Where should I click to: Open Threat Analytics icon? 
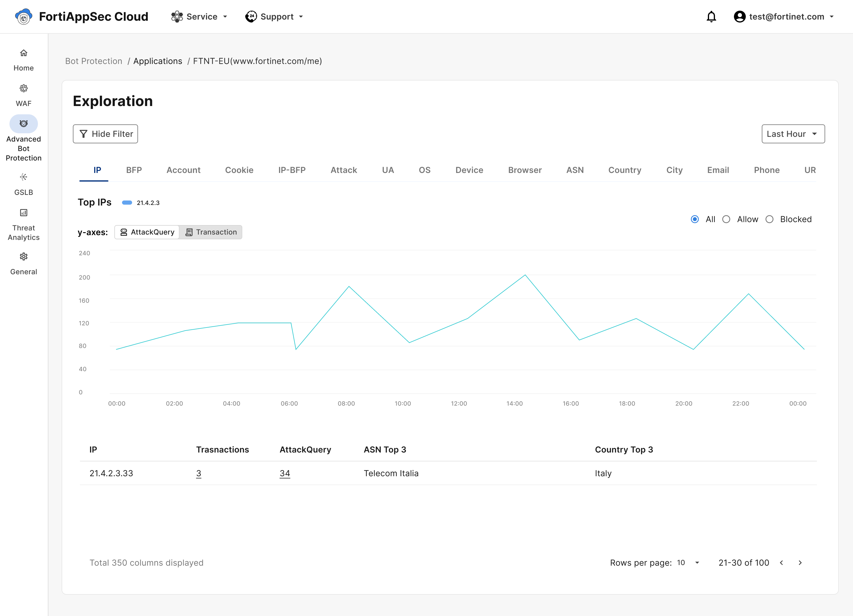coord(23,212)
